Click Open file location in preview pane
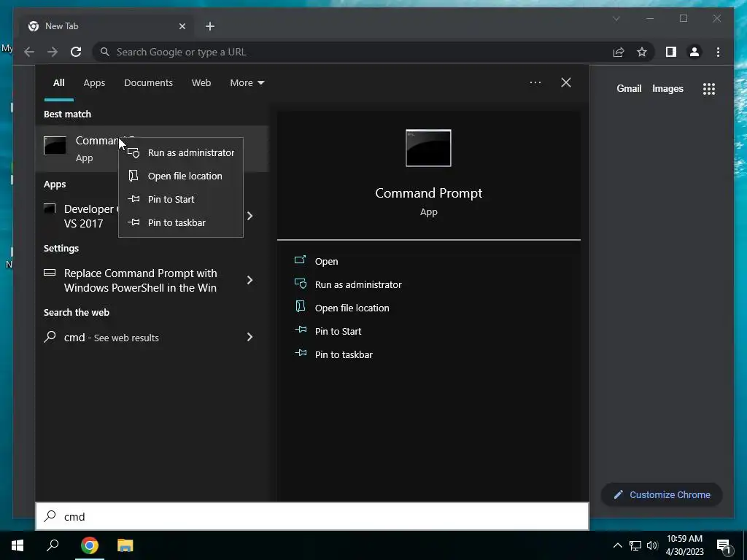Screen dimensions: 747x560 tap(352, 308)
